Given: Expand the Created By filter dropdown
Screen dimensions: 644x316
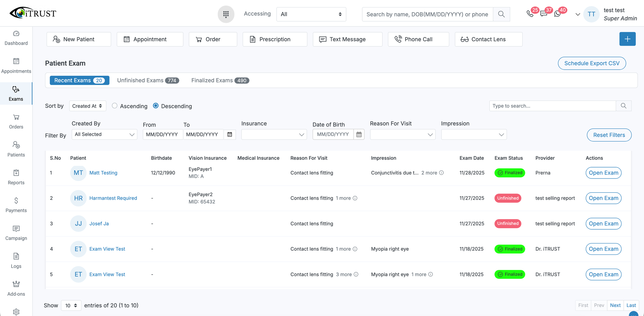Looking at the screenshot, I should pos(104,134).
